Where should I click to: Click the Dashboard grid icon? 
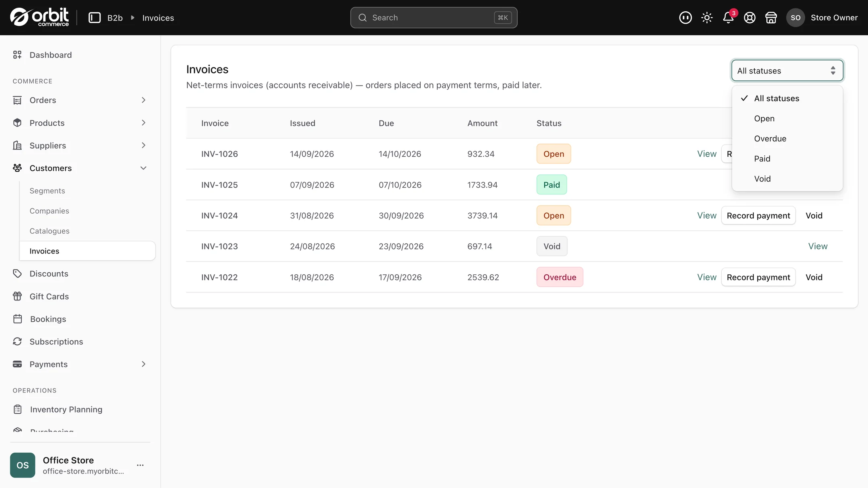click(17, 55)
